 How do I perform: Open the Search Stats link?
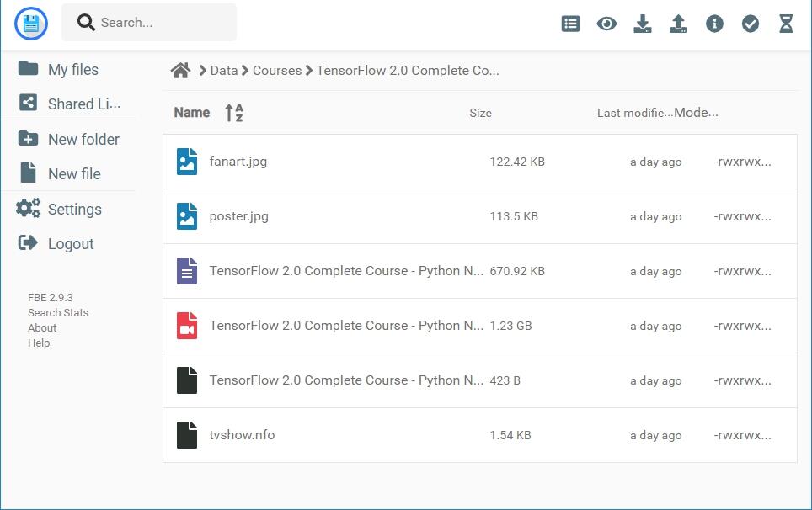click(x=58, y=313)
